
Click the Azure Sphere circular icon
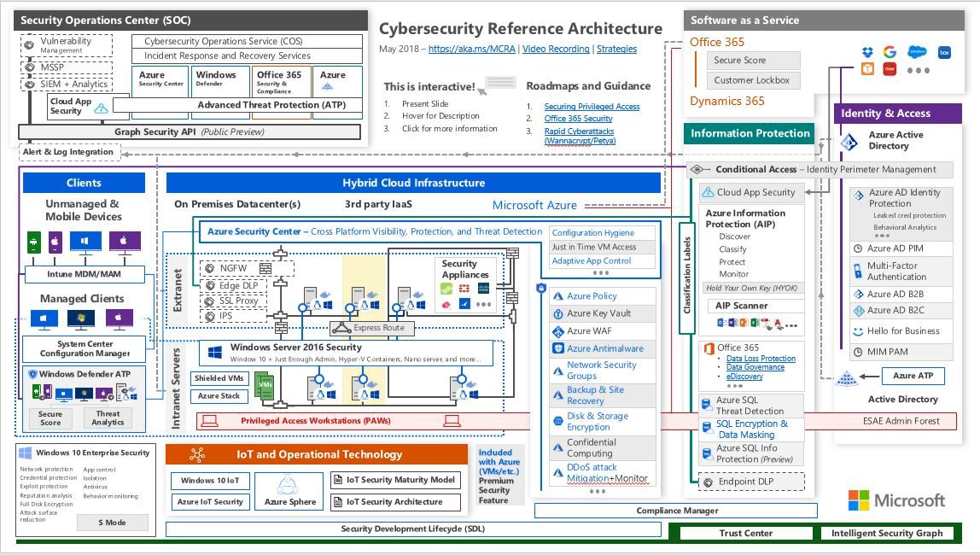(x=290, y=482)
